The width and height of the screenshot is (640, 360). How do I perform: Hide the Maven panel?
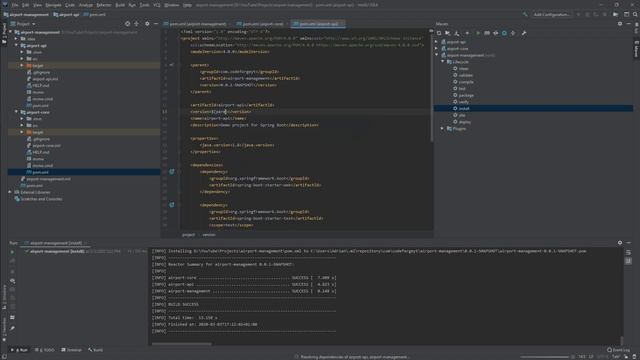(629, 24)
